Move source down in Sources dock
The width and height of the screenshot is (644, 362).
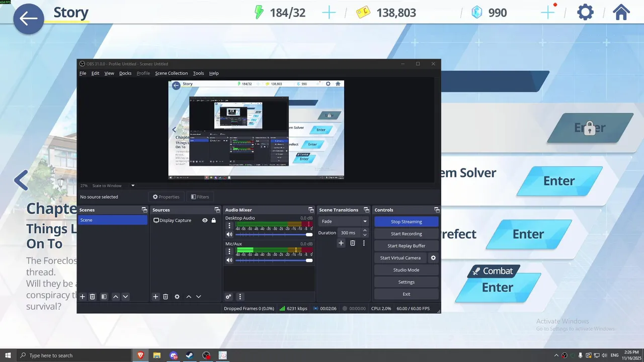(198, 297)
